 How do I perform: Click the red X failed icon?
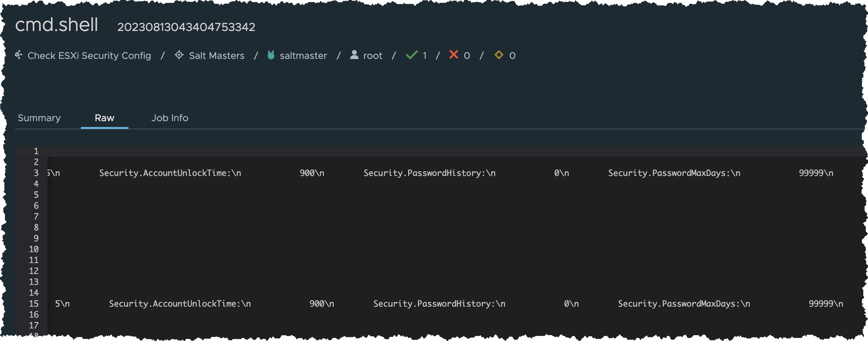454,54
